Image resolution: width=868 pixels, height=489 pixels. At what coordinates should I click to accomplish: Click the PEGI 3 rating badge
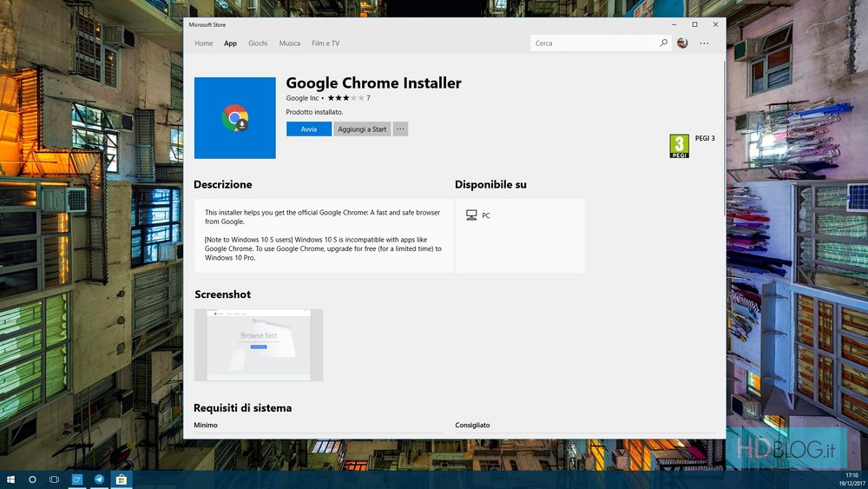pyautogui.click(x=680, y=146)
